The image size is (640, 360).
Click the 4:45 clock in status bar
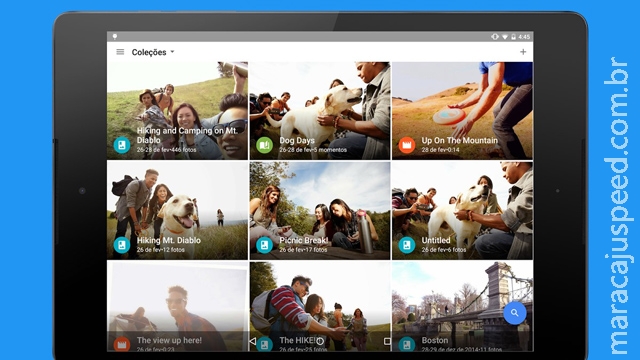click(524, 37)
